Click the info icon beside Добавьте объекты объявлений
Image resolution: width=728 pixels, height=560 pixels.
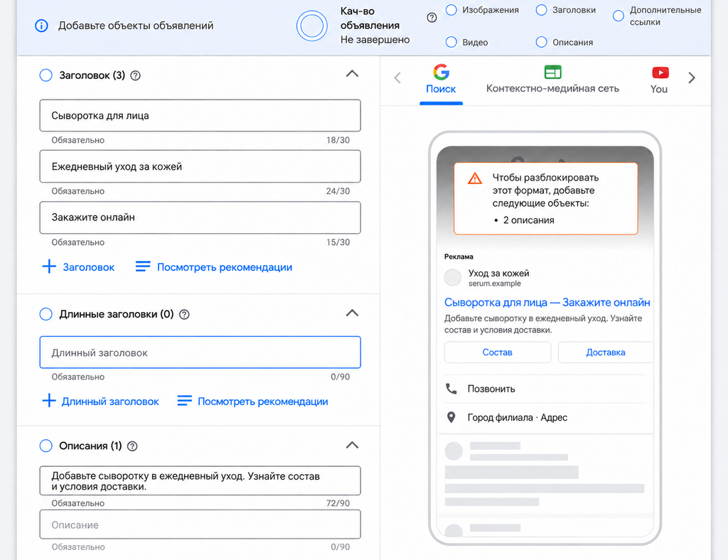pyautogui.click(x=41, y=26)
